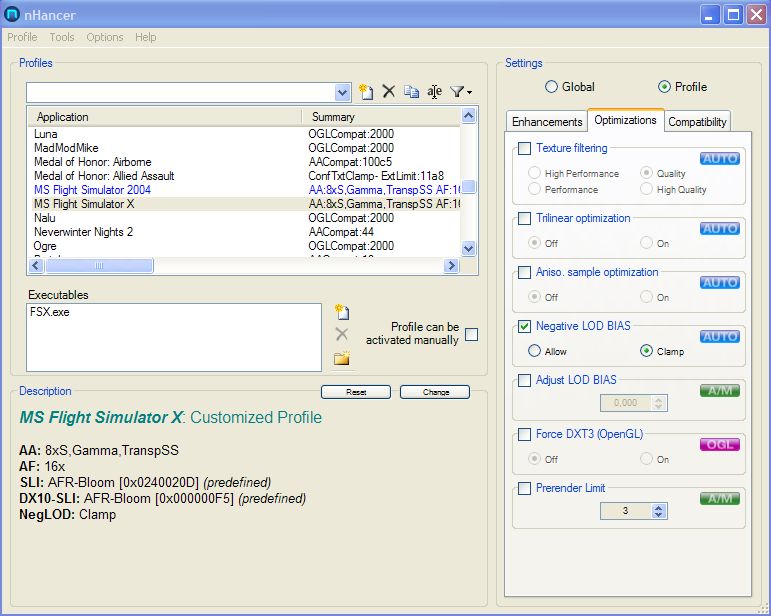The width and height of the screenshot is (771, 616).
Task: Click the Change button
Action: 435,392
